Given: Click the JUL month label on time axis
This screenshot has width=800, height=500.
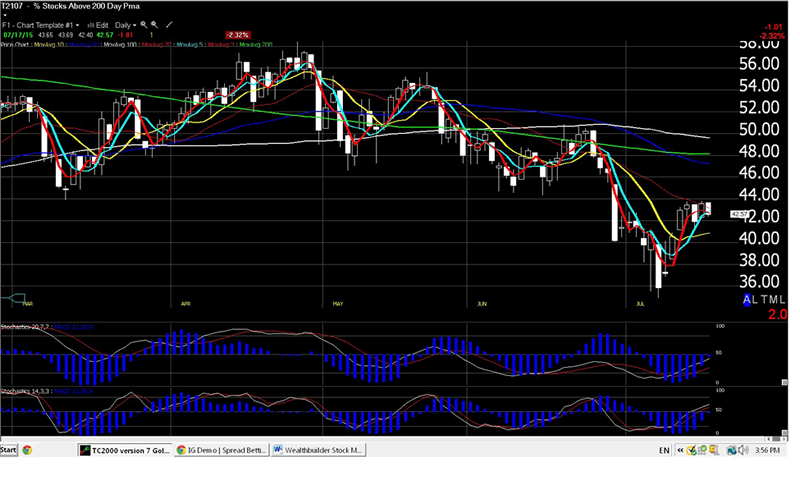Looking at the screenshot, I should tap(640, 304).
